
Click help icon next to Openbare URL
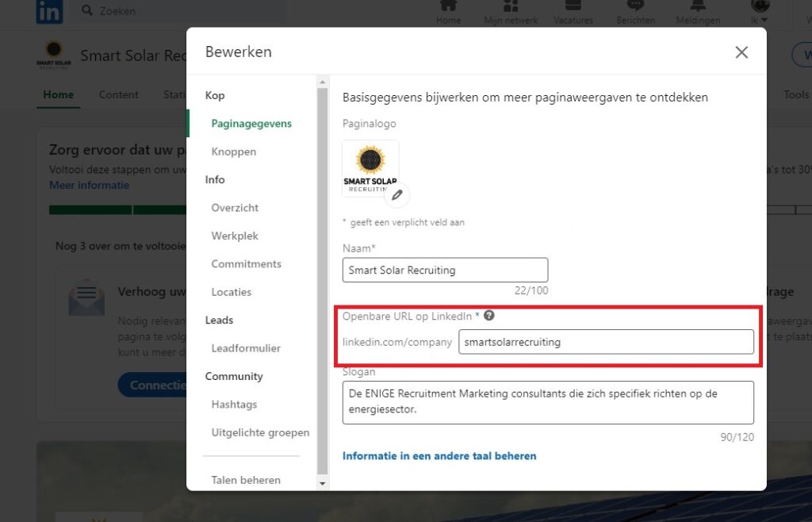pyautogui.click(x=489, y=316)
